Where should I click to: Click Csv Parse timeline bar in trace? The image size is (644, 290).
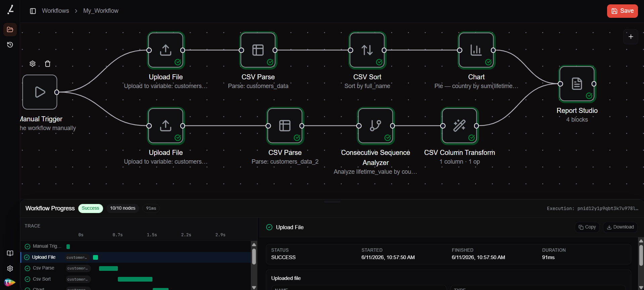[108, 268]
